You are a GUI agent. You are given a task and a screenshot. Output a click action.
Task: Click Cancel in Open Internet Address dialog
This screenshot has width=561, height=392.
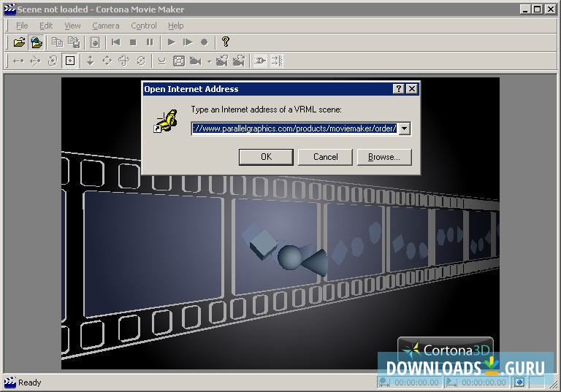click(325, 157)
